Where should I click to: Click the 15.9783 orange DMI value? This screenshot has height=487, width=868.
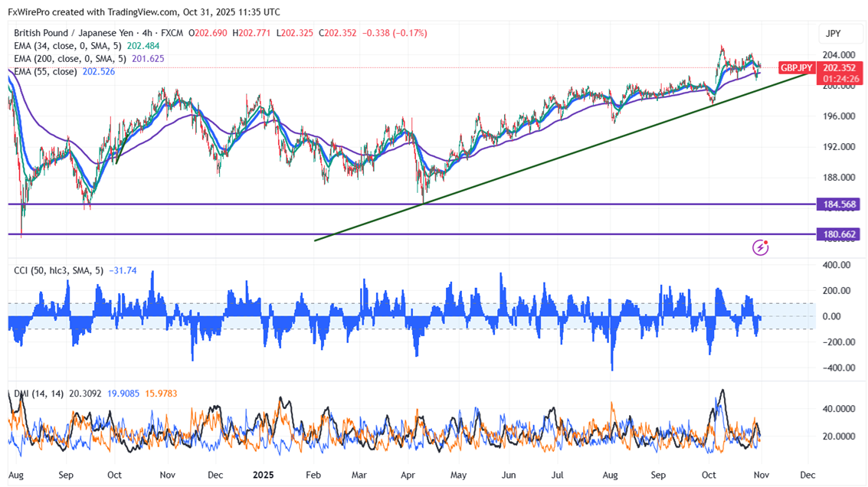[x=161, y=394]
